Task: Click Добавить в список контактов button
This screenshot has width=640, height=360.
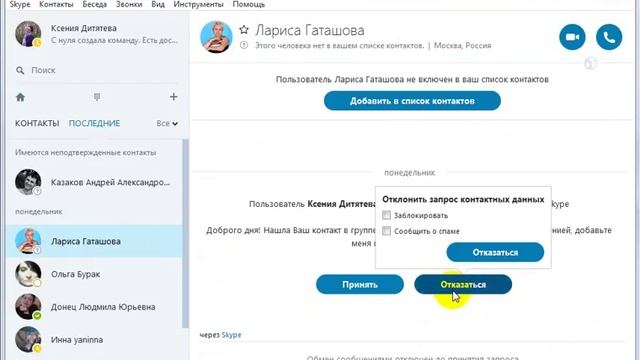Action: 412,101
